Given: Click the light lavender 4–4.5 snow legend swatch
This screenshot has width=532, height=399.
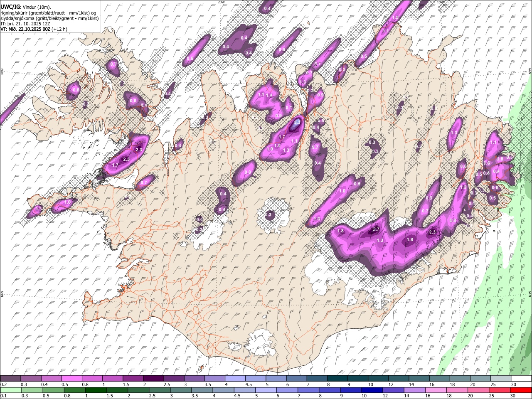Looking at the screenshot, I should [x=235, y=379].
